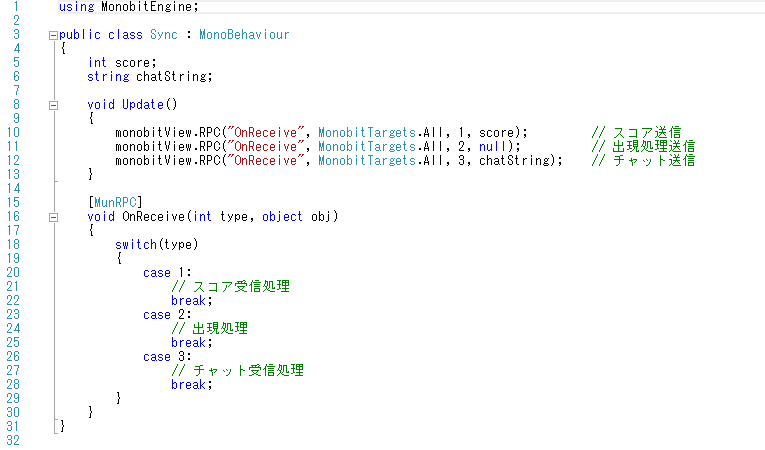
Task: Click 'case 3:' label
Action: [x=167, y=357]
